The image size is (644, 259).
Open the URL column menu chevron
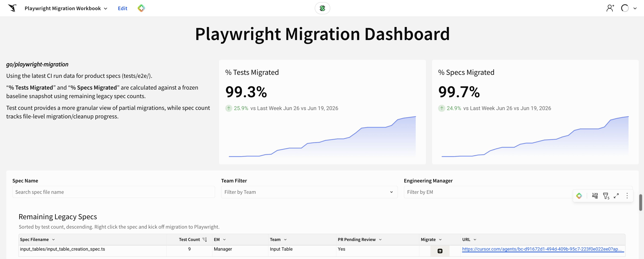[x=475, y=240]
